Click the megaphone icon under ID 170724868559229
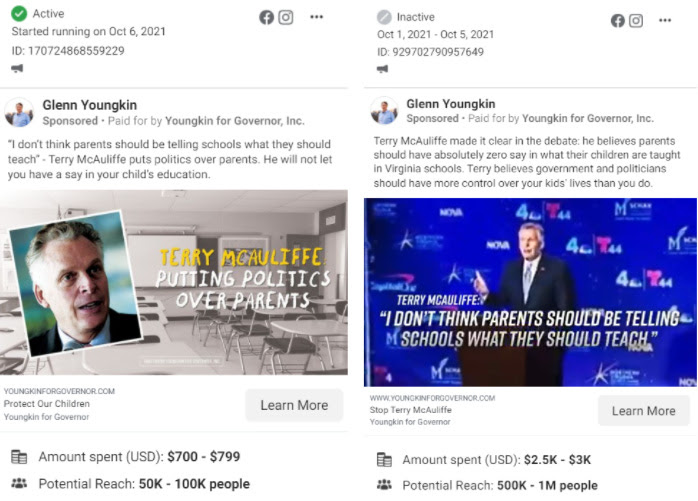Viewport: 698px width, 501px height. (17, 68)
